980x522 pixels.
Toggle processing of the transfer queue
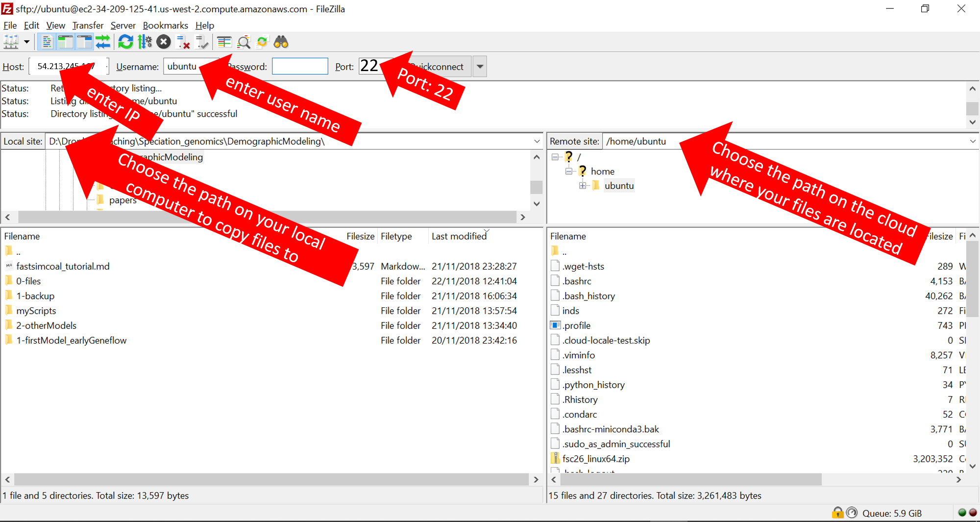click(x=145, y=42)
